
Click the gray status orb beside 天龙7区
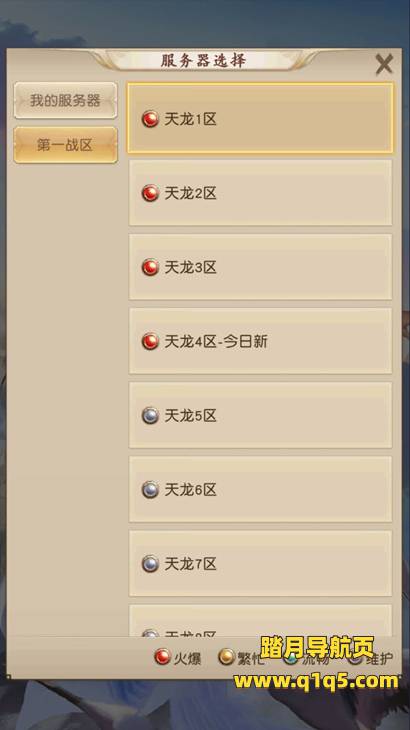[150, 564]
